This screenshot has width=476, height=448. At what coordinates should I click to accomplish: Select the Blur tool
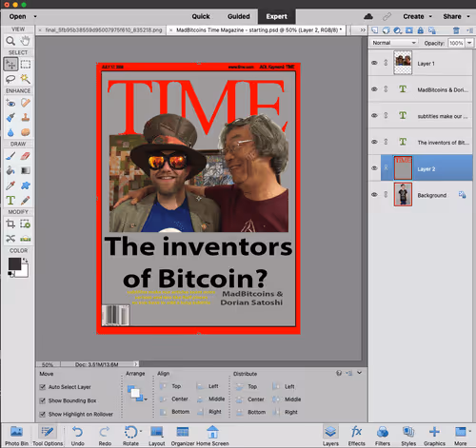[10, 132]
